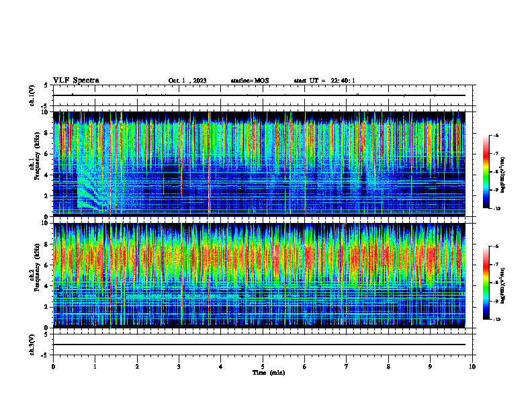Image resolution: width=532 pixels, height=411 pixels.
Task: Click the "-10" label on ch.1 color scale
Action: (497, 209)
